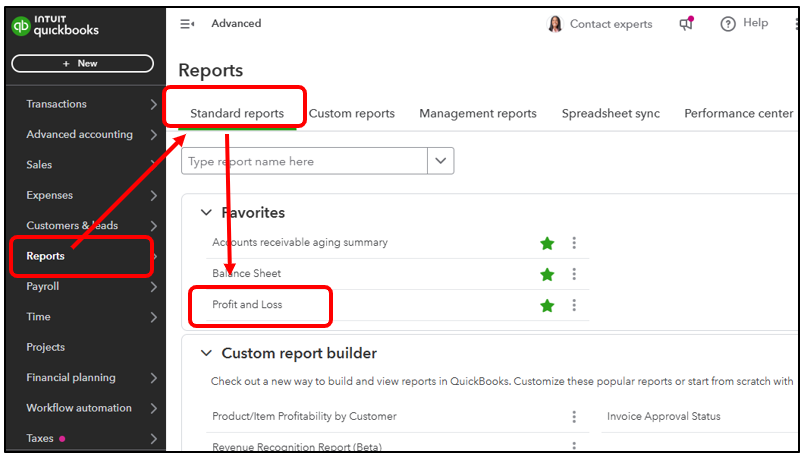Toggle the Balance Sheet favorite star
Viewport: 805px width, 459px height.
(x=547, y=274)
